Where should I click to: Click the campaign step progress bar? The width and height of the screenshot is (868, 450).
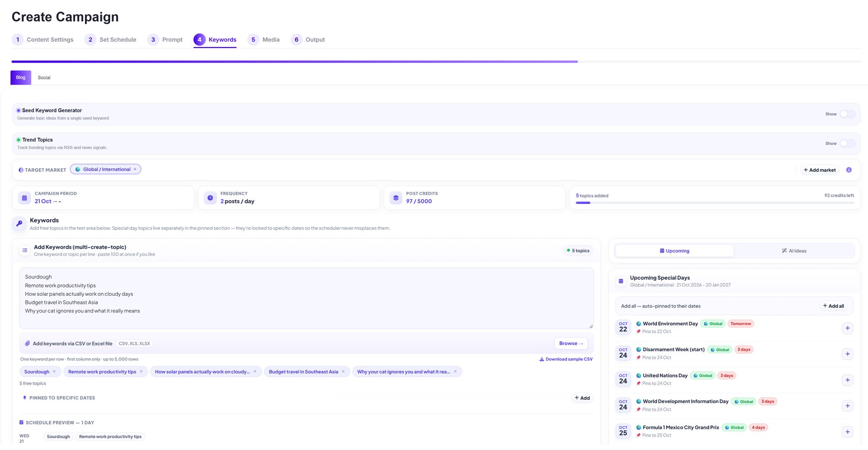click(436, 61)
